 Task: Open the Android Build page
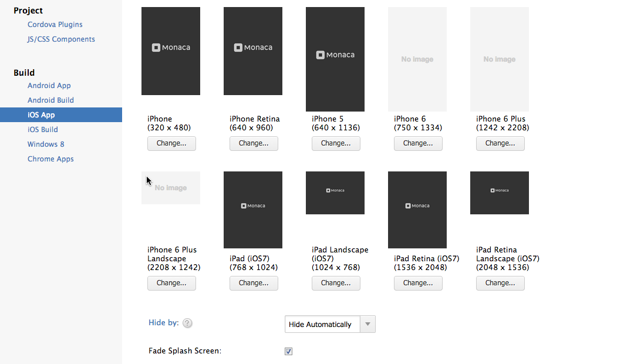pyautogui.click(x=50, y=100)
